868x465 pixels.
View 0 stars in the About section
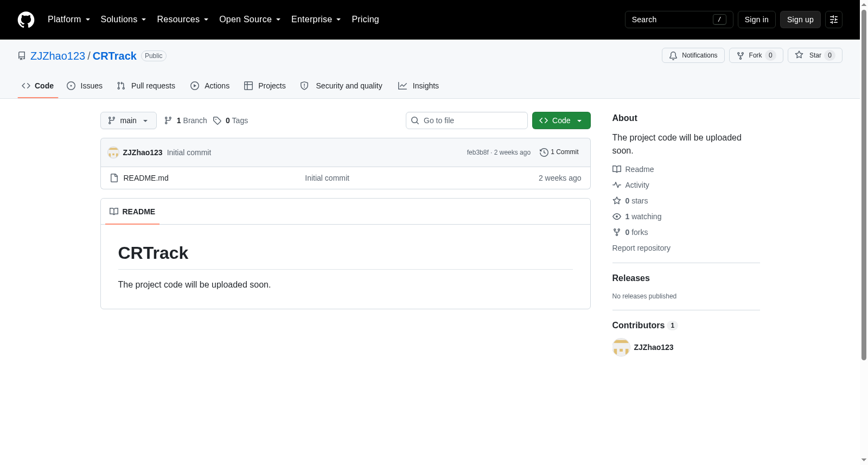click(630, 201)
